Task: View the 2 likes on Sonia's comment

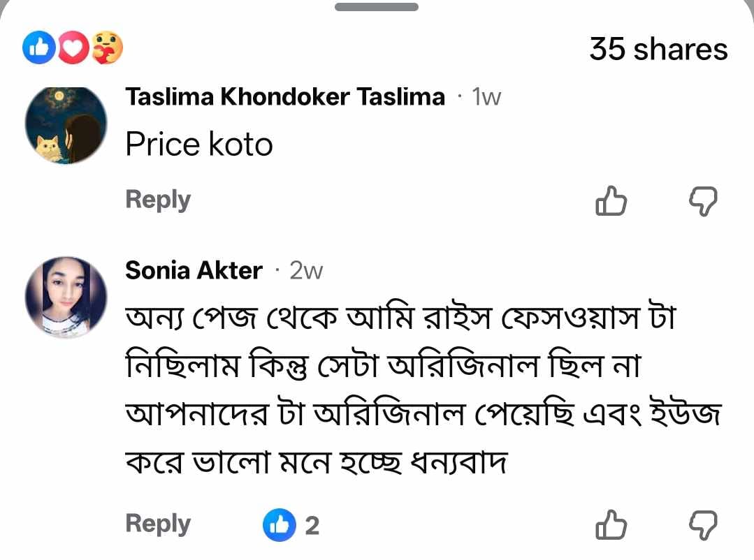Action: [x=291, y=525]
